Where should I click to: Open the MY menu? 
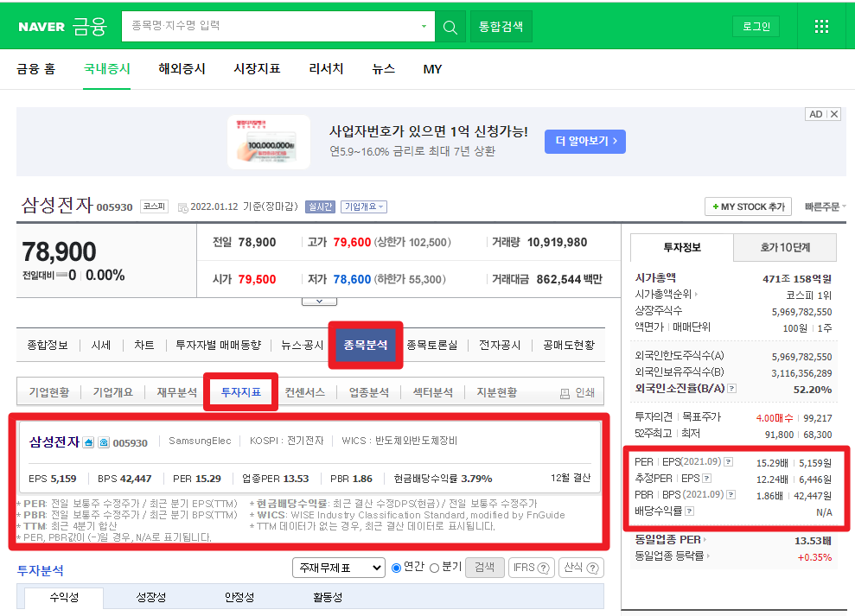432,69
